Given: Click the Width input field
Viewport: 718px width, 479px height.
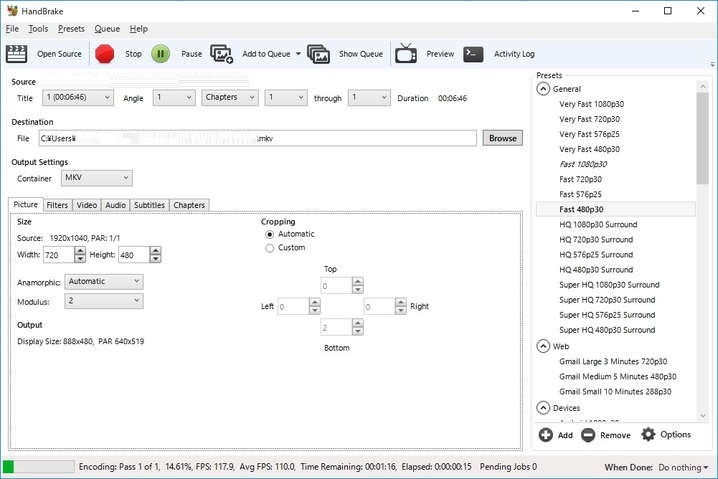Looking at the screenshot, I should coord(59,255).
